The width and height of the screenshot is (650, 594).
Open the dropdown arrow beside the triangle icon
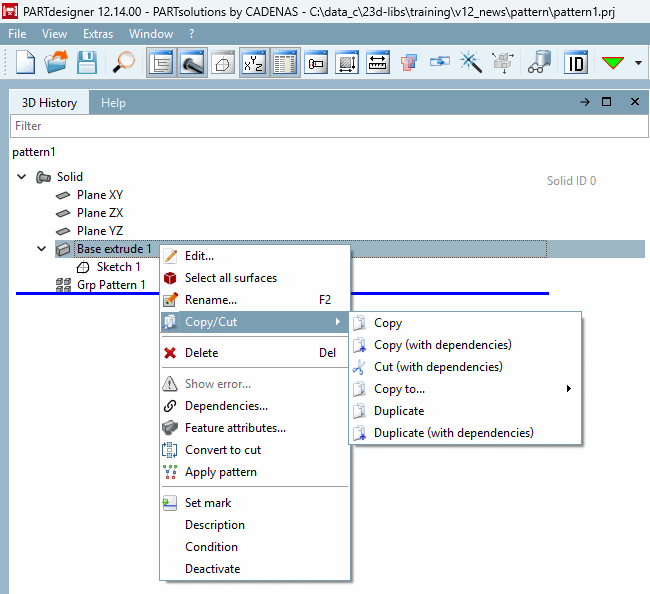click(x=638, y=63)
